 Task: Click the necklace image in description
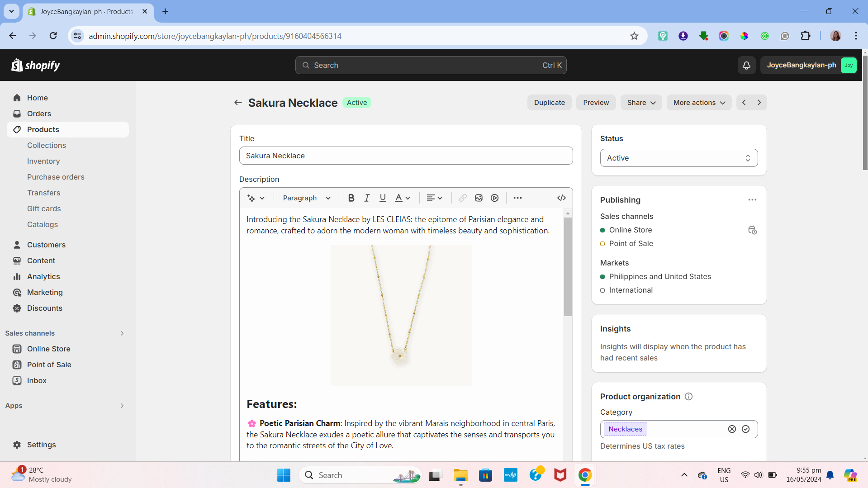(401, 316)
